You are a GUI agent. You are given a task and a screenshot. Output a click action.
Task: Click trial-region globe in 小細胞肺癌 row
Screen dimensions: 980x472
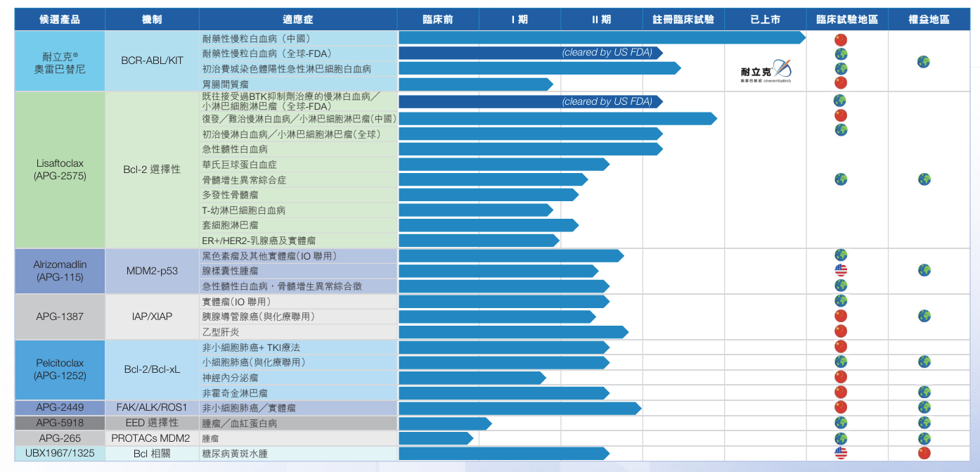[840, 362]
